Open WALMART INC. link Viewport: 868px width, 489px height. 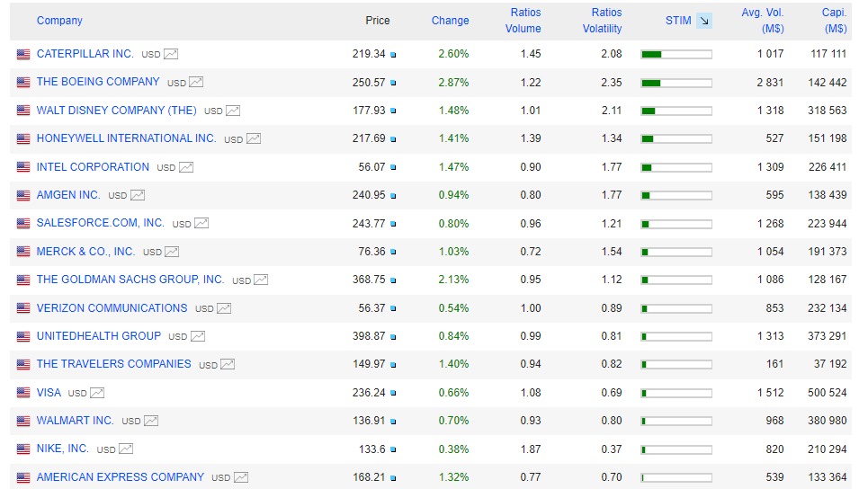click(75, 421)
